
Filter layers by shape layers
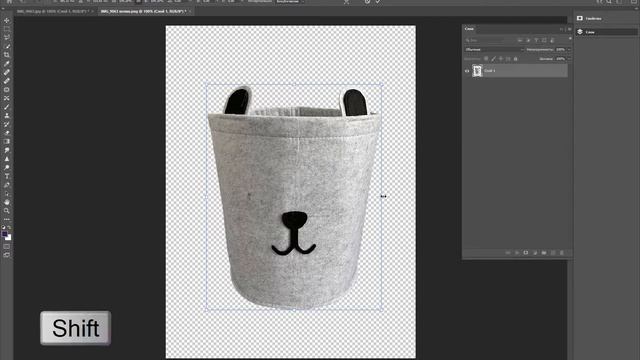click(x=544, y=40)
